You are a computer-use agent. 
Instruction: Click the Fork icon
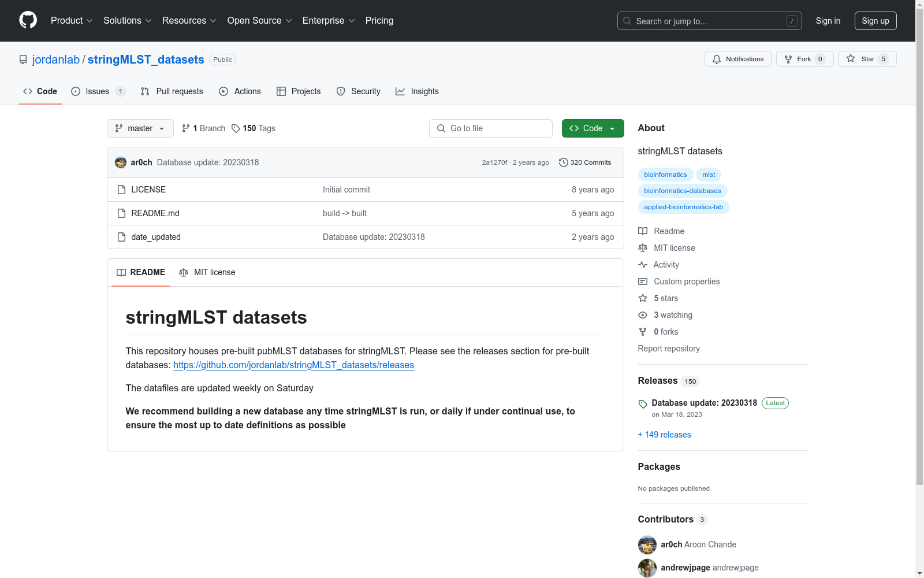click(x=788, y=59)
